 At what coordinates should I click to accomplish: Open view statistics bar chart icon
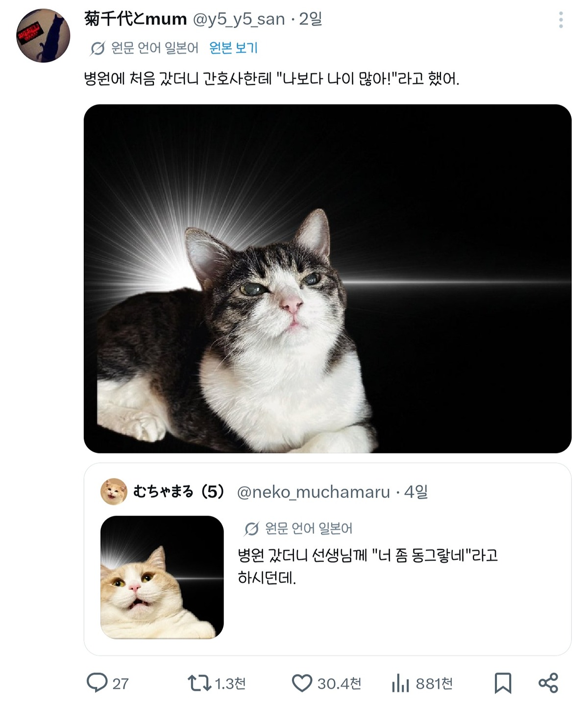click(400, 683)
